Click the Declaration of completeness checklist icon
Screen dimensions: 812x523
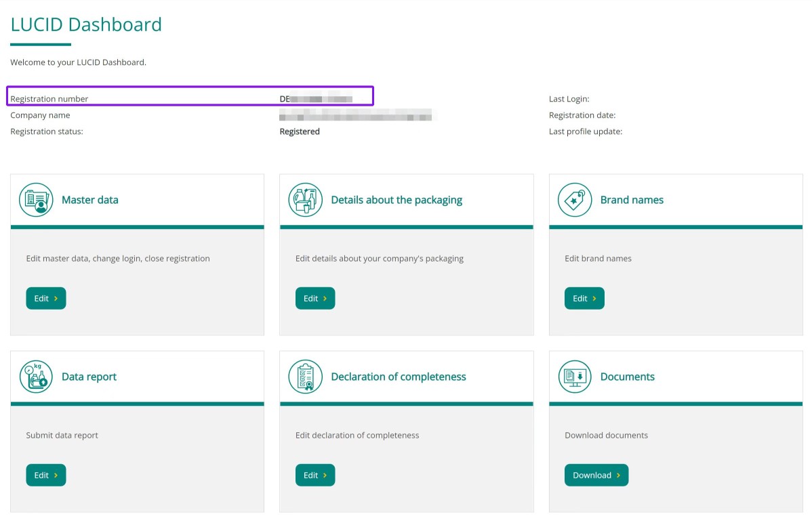pyautogui.click(x=305, y=377)
